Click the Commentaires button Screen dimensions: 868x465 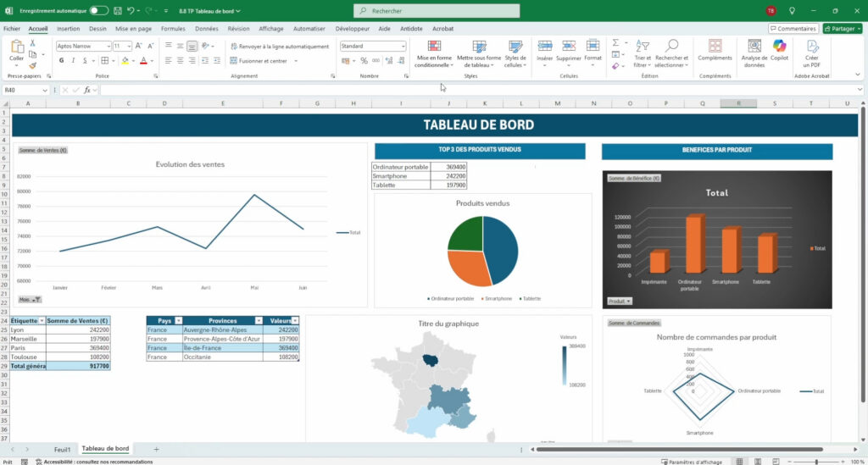[x=793, y=28]
